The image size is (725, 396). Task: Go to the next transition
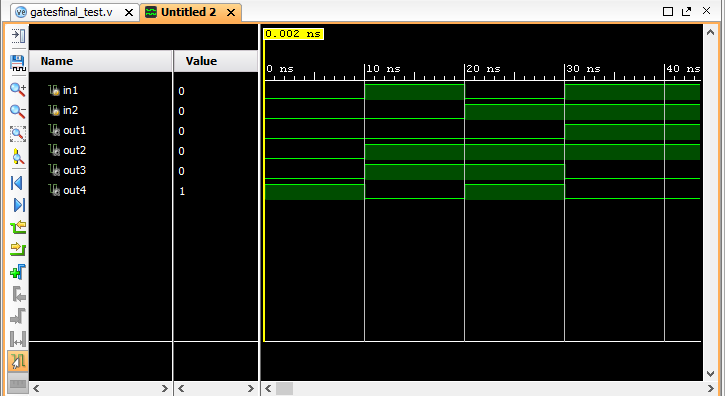pos(18,249)
